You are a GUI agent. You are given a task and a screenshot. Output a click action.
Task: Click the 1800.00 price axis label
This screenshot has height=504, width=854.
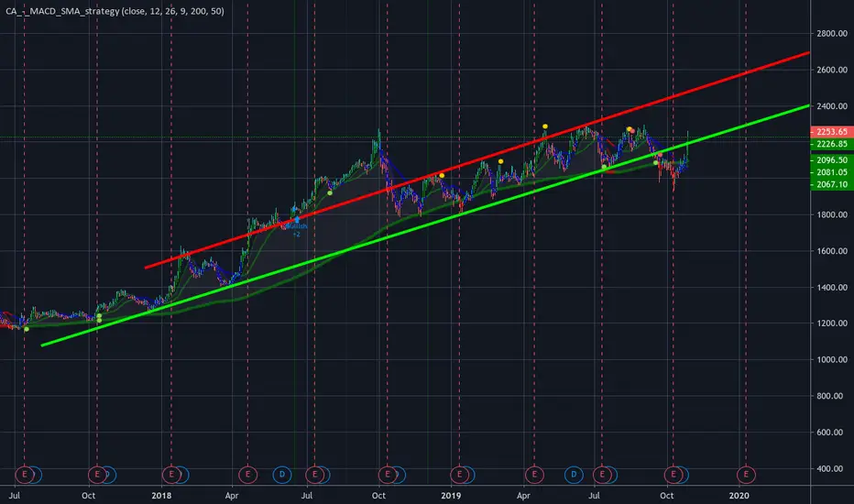[832, 214]
